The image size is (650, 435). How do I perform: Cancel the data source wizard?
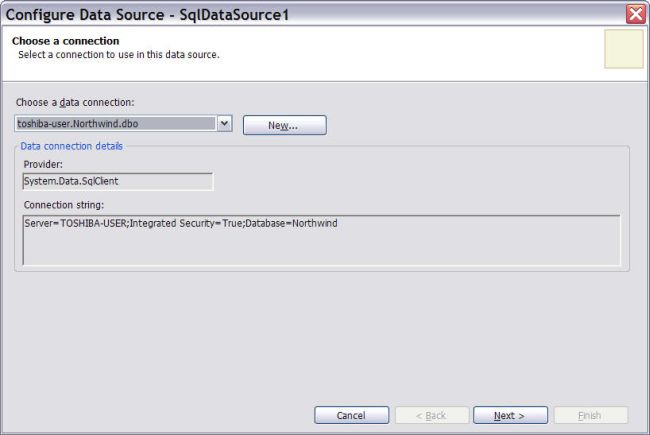point(351,415)
